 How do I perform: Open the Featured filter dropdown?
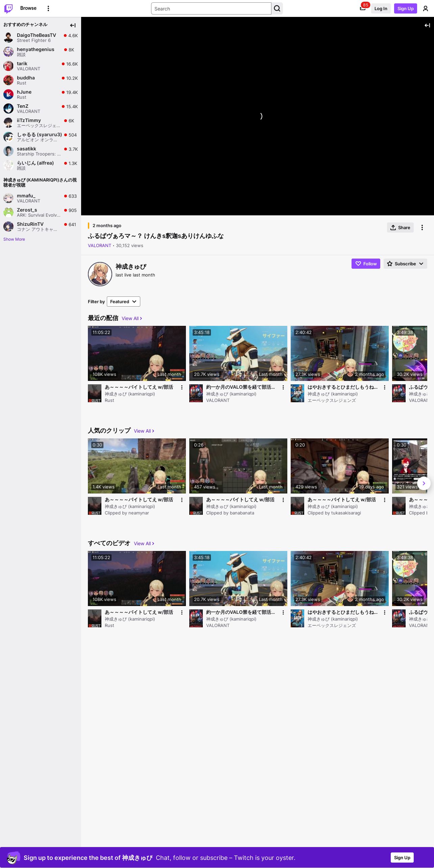pyautogui.click(x=123, y=302)
